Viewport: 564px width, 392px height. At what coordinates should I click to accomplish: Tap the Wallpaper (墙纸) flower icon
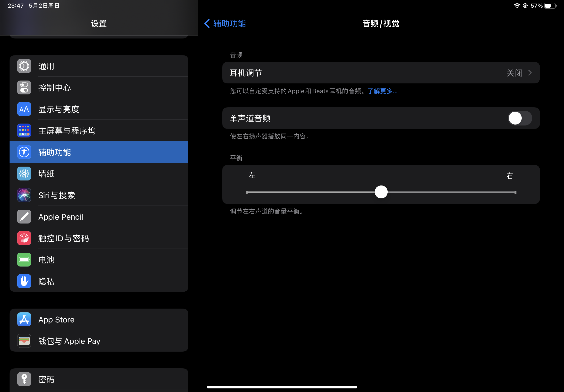pyautogui.click(x=24, y=174)
